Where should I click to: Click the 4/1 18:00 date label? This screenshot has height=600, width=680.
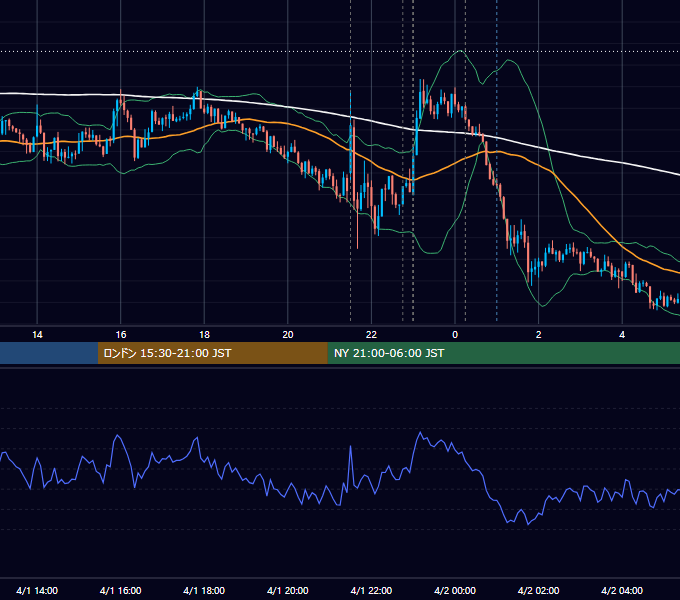coord(204,590)
